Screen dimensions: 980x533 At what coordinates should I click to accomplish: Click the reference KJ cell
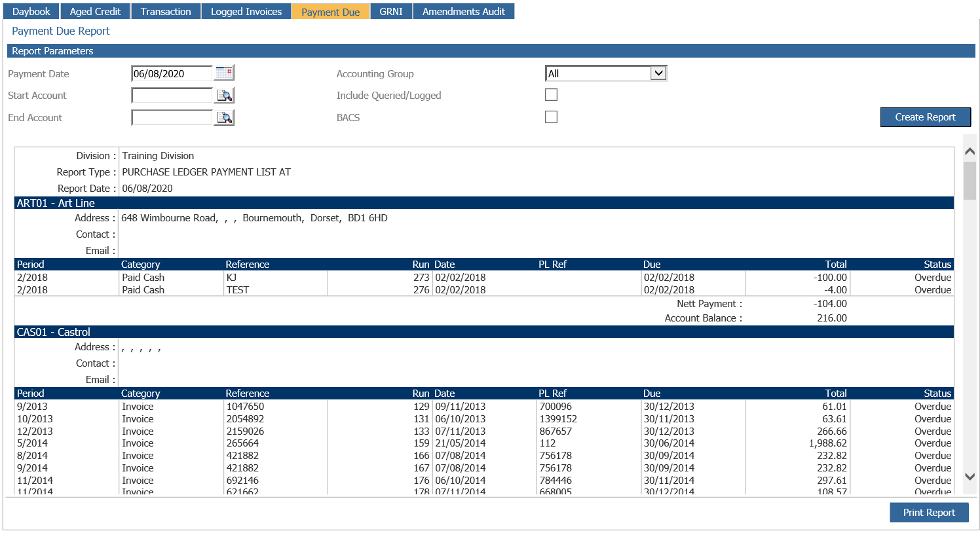click(231, 278)
